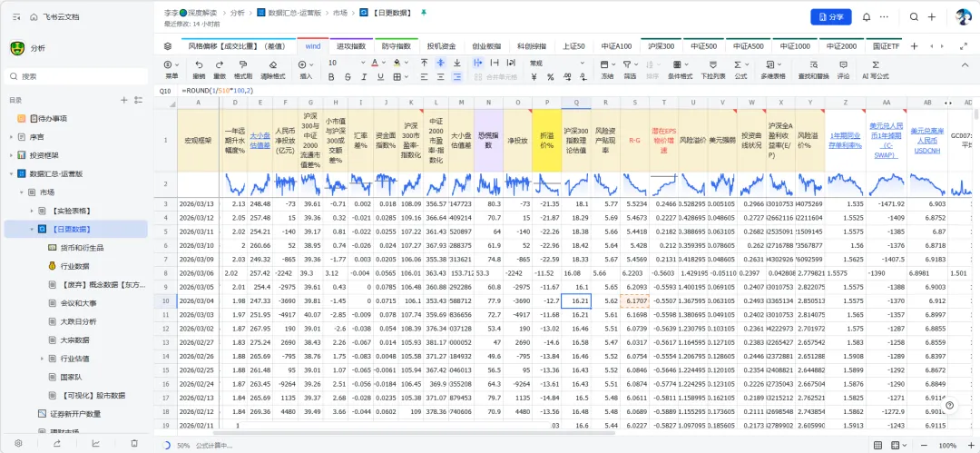The image size is (980, 453).
Task: Center text horizontally in toolbar
Action: coord(441,77)
